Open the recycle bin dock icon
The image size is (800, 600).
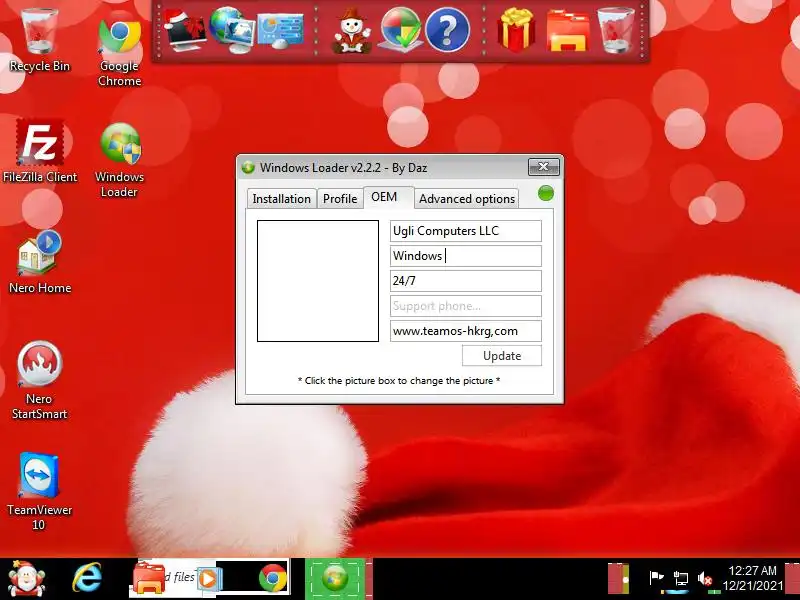[615, 30]
